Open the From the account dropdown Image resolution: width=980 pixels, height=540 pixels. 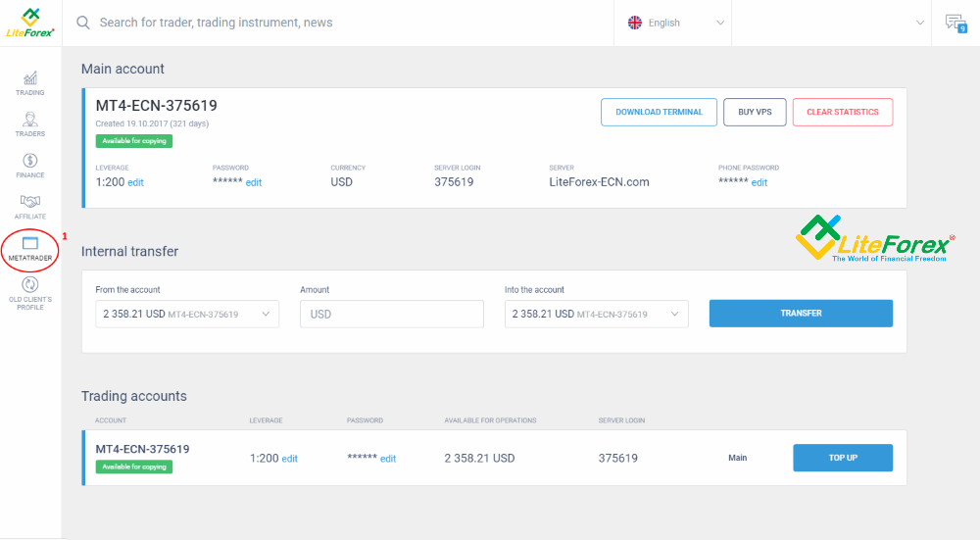coord(187,314)
